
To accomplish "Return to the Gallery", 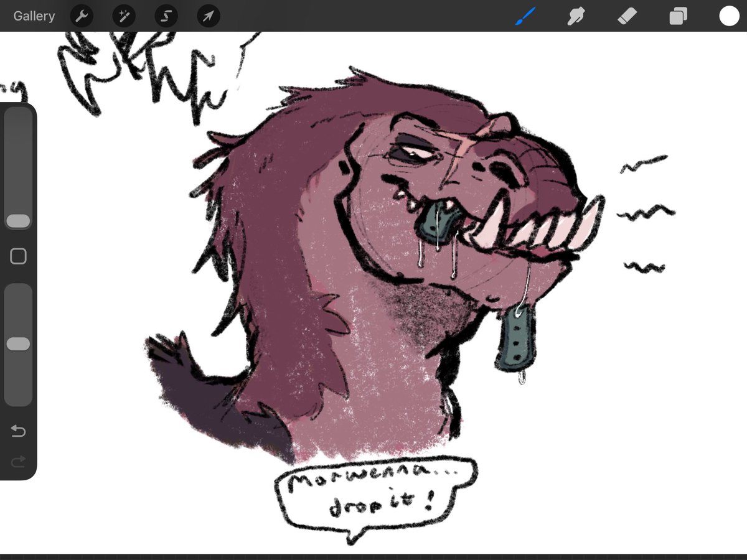I will 34,16.
